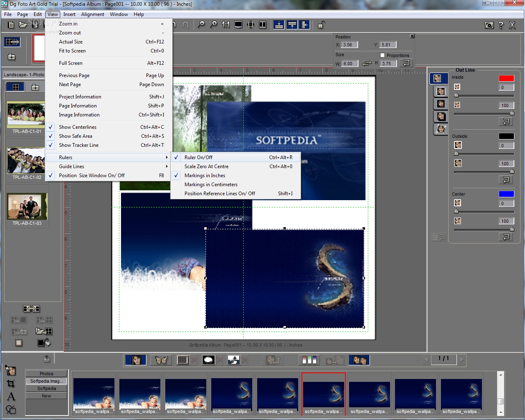Screen dimensions: 525x420
Task: Click the unlock padlock toolbar icon
Action: (321, 25)
